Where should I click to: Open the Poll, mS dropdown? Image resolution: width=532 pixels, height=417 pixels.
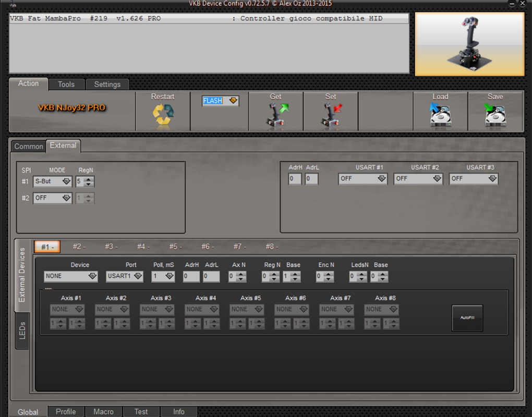(x=163, y=276)
